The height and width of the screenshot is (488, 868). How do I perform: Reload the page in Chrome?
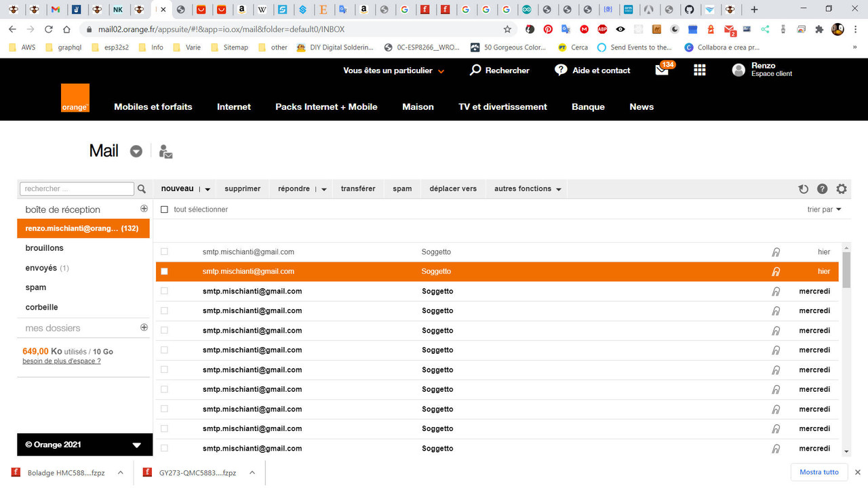(48, 29)
